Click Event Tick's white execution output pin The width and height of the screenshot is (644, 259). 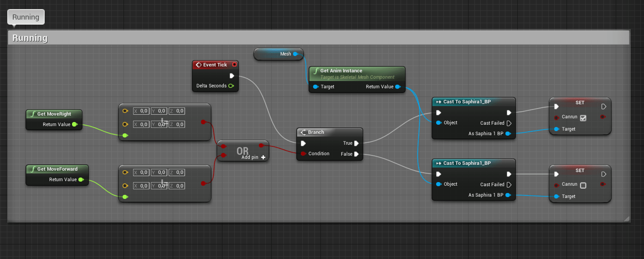232,76
